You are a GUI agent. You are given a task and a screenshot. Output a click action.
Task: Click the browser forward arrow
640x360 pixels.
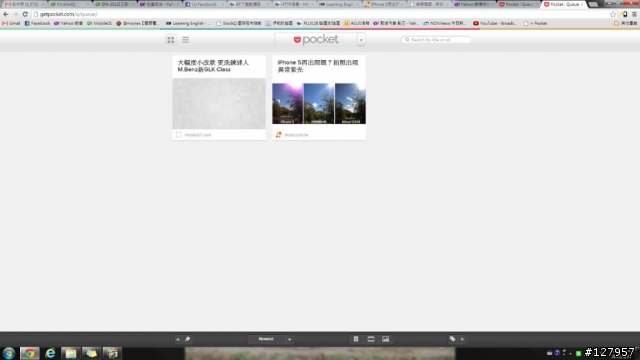[x=16, y=14]
